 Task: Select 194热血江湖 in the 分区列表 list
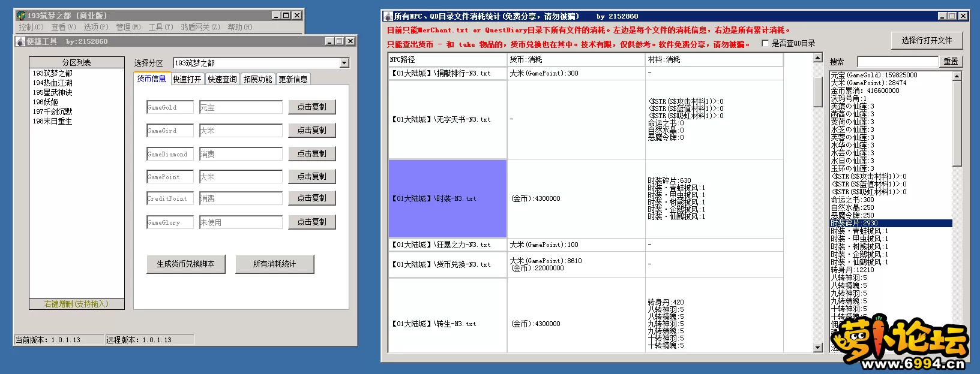click(x=77, y=83)
